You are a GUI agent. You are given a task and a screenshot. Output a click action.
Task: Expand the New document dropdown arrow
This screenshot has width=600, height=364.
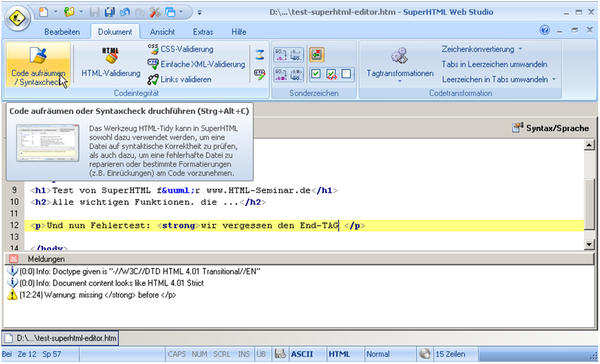coord(56,12)
